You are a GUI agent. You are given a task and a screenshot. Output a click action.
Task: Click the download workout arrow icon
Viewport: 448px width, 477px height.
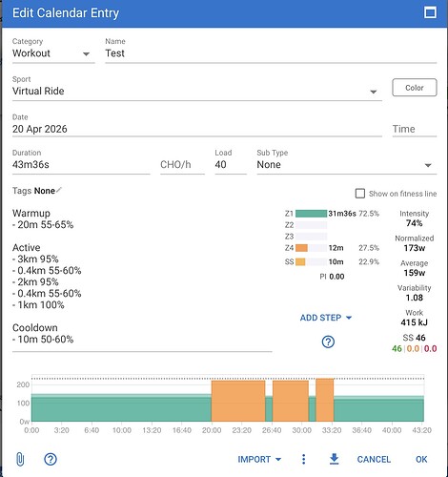tap(334, 459)
